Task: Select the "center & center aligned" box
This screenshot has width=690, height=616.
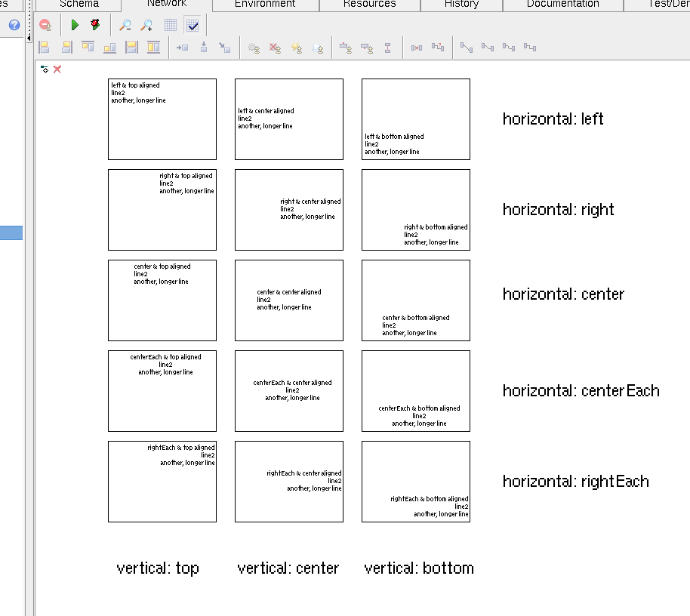Action: [x=289, y=300]
